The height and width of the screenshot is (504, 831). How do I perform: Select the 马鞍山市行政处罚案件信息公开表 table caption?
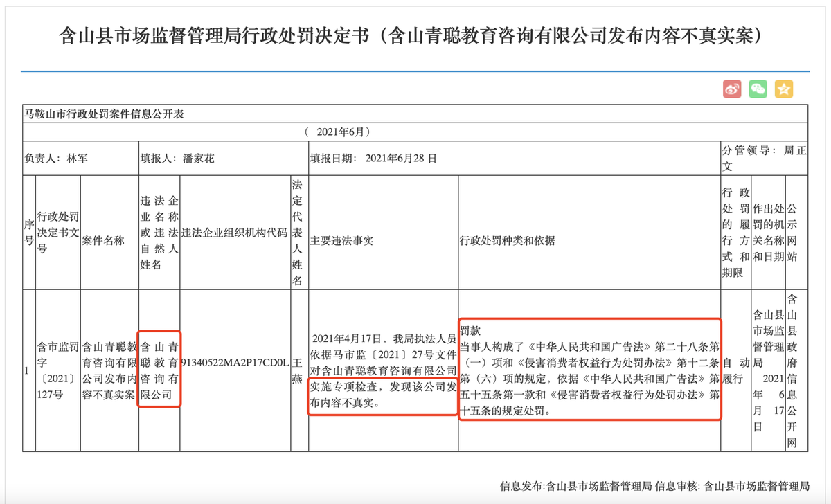[110, 114]
